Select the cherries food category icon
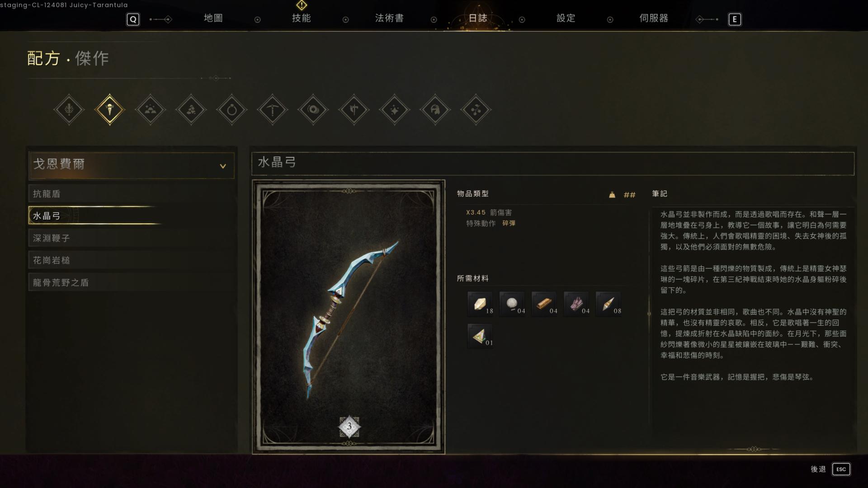This screenshot has width=868, height=488. (x=476, y=109)
